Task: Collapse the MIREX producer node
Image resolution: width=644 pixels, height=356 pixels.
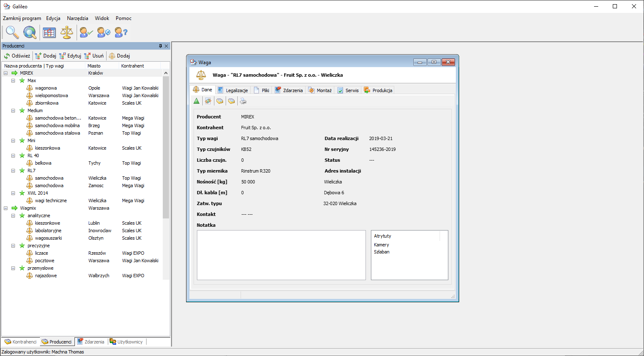Action: (5, 73)
